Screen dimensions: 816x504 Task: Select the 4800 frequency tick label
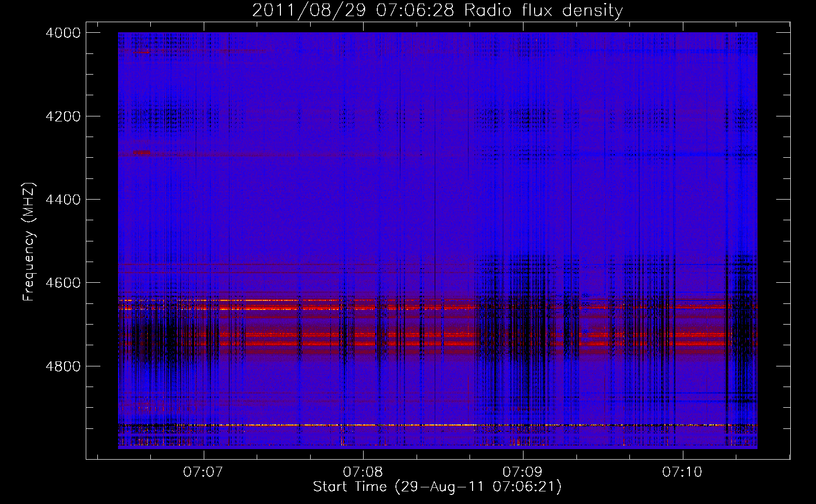pyautogui.click(x=63, y=366)
